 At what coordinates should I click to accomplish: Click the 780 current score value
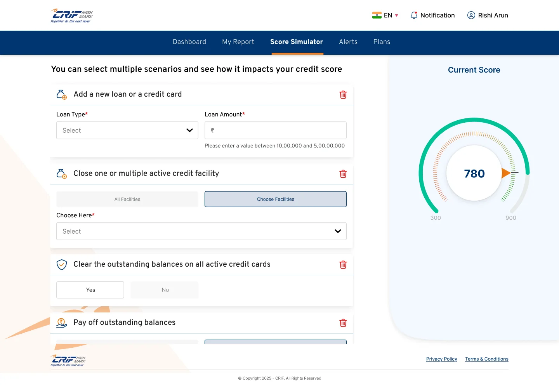[474, 173]
